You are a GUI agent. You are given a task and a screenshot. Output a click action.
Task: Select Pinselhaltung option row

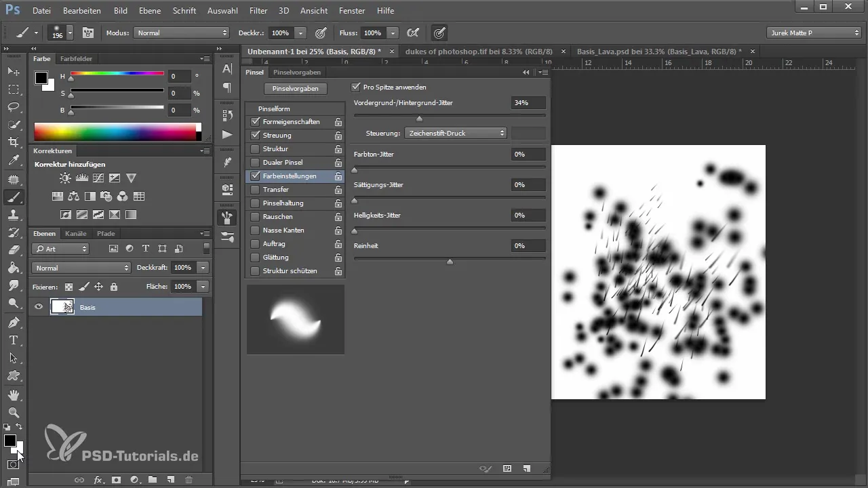(294, 203)
